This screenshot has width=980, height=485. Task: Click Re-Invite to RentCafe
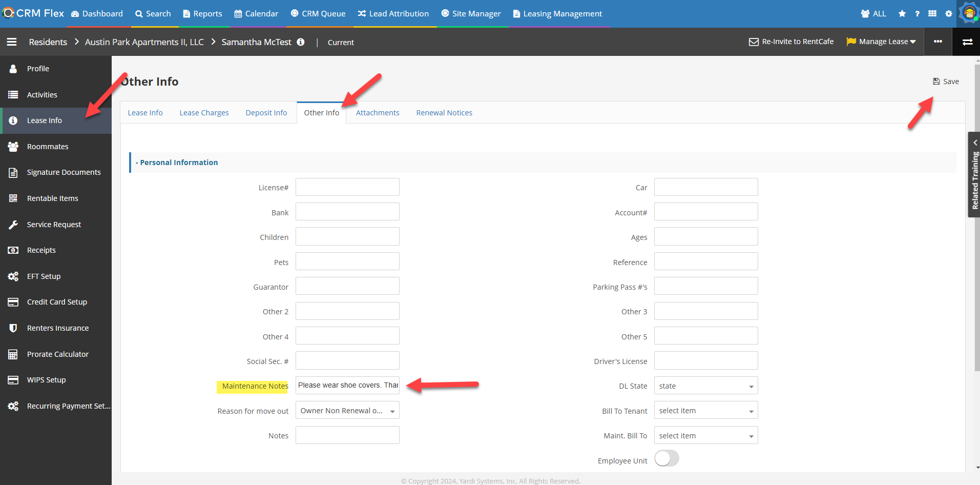pos(791,42)
